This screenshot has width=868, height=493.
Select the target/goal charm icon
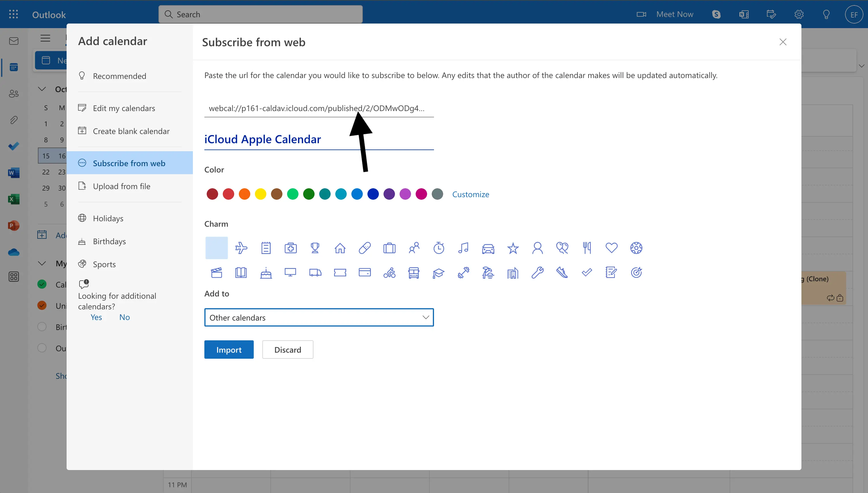(637, 272)
